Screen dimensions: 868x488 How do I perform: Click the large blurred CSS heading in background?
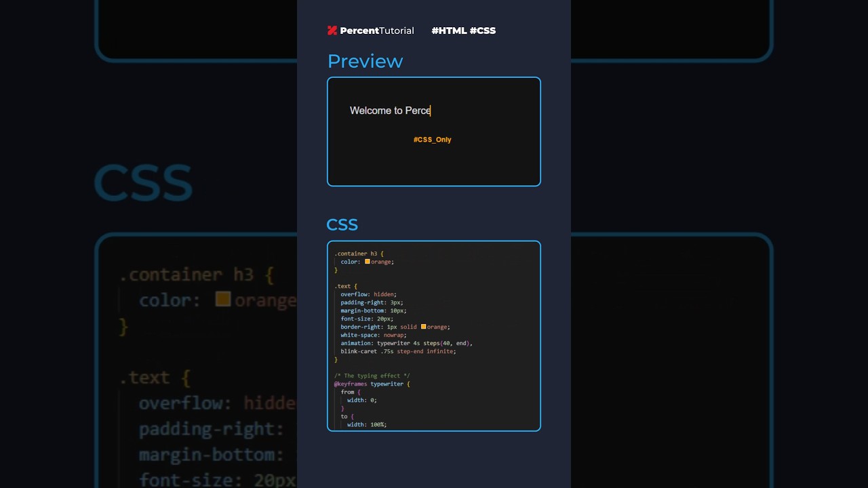coord(143,183)
